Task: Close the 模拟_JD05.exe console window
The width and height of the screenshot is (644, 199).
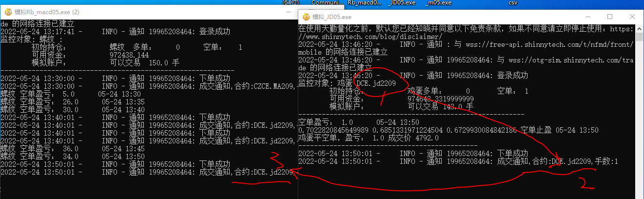Action: (x=632, y=16)
